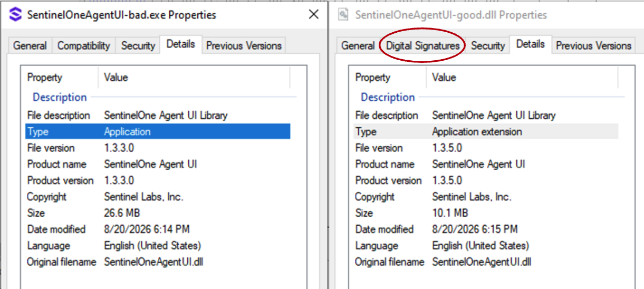This screenshot has height=289, width=644.
Task: Select Size 10.1 MB row
Action: click(486, 213)
